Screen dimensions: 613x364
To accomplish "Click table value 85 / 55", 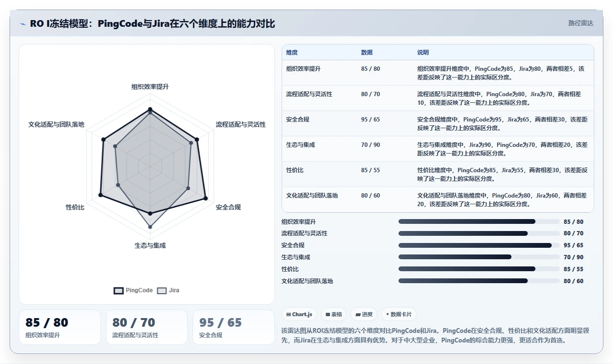I will coord(371,170).
